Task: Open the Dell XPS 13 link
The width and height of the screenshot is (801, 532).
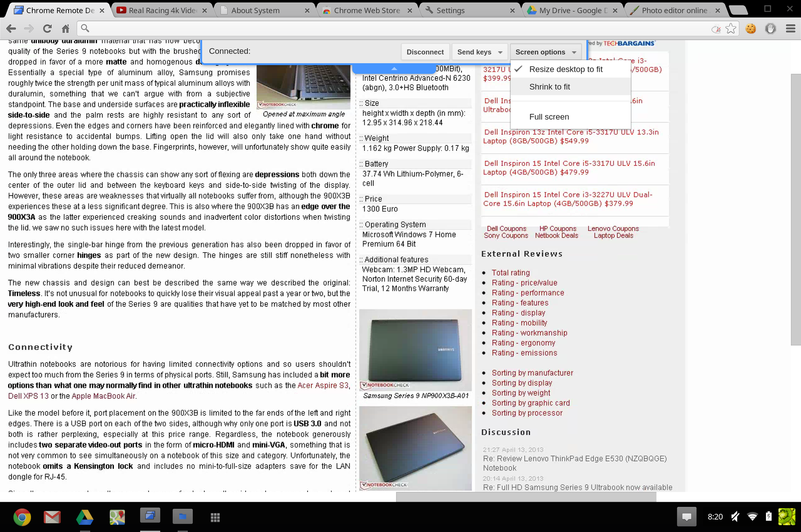Action: pos(28,396)
